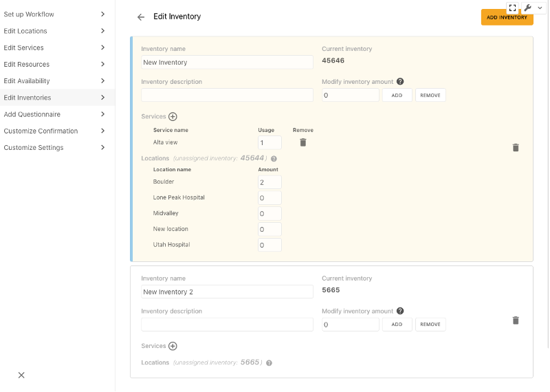Screen dimensions: 550x392
Task: Expand Edit Availability chevron
Action: (102, 80)
